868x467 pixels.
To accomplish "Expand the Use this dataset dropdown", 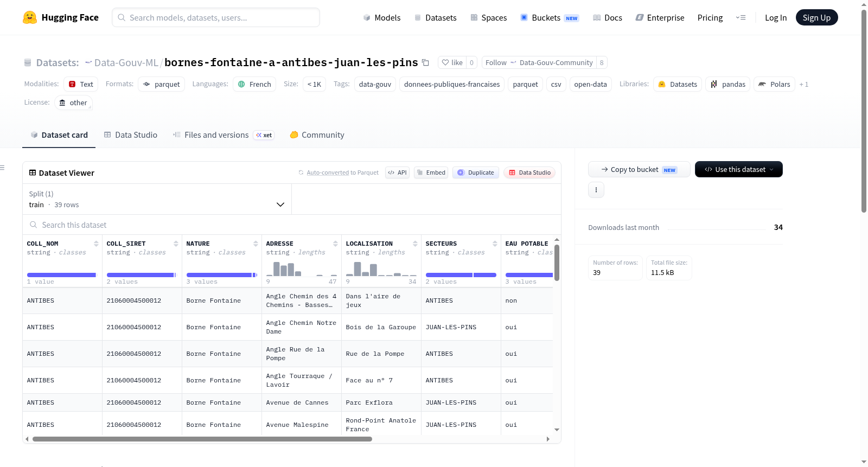I will tap(739, 169).
